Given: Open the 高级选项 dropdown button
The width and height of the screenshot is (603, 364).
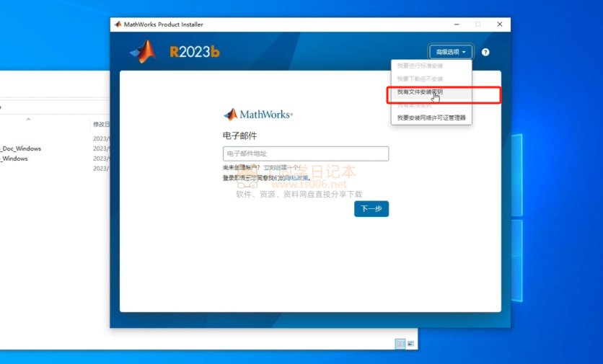Looking at the screenshot, I should 450,52.
